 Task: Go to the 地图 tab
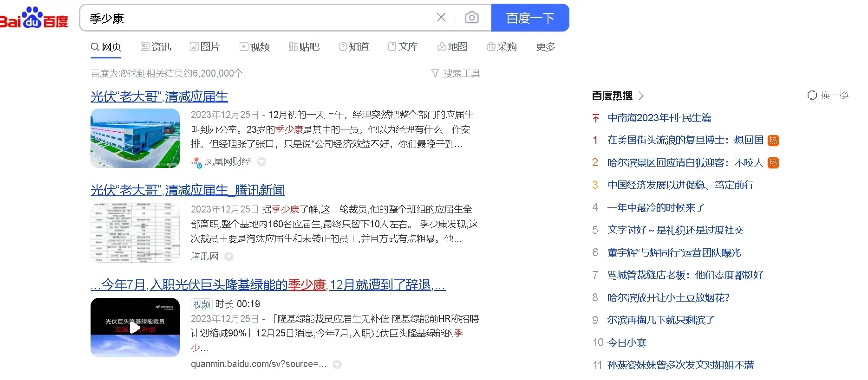click(452, 47)
